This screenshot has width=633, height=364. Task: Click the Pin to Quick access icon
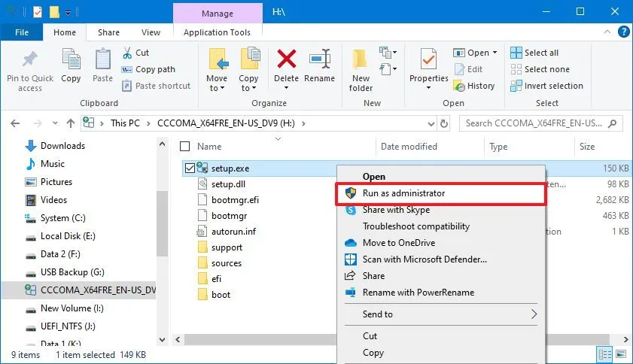click(30, 59)
